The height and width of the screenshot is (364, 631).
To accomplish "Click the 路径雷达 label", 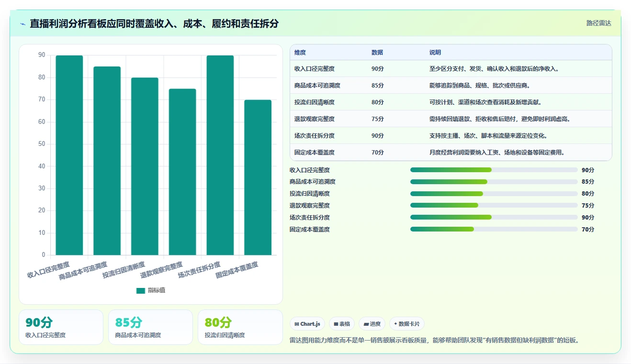I will coord(599,23).
